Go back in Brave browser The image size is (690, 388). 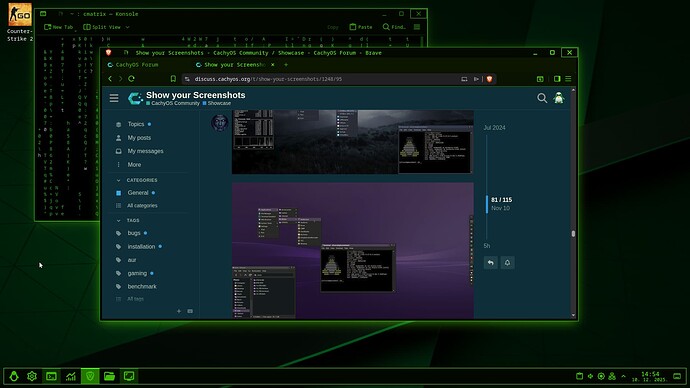(x=110, y=79)
